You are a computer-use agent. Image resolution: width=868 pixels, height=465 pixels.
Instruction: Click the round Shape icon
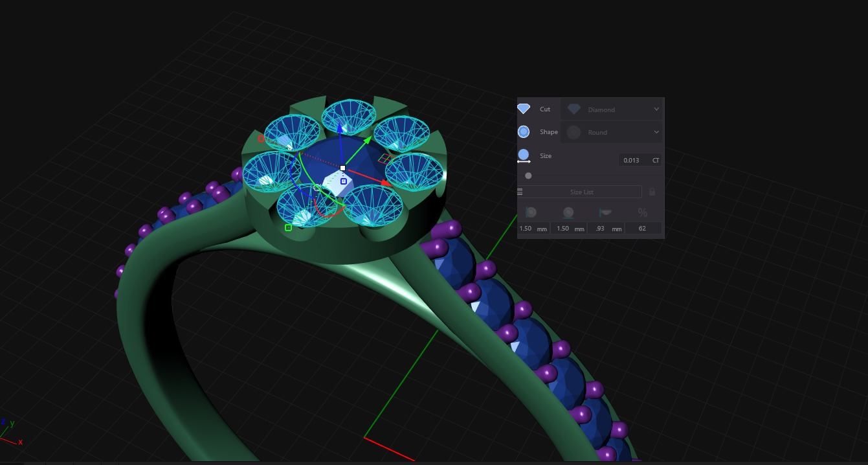pyautogui.click(x=524, y=132)
